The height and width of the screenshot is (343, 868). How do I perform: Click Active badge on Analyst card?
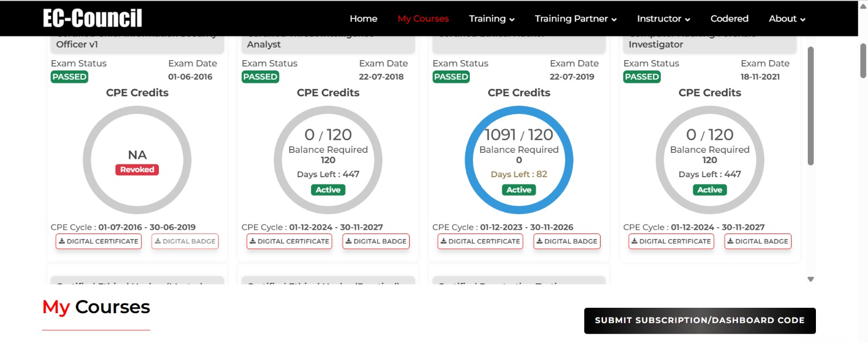tap(328, 190)
